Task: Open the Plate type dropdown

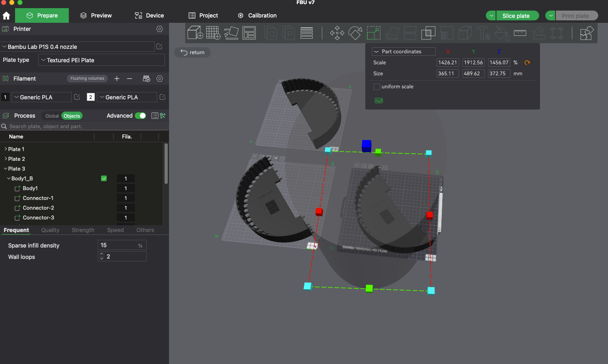Action: tap(101, 60)
